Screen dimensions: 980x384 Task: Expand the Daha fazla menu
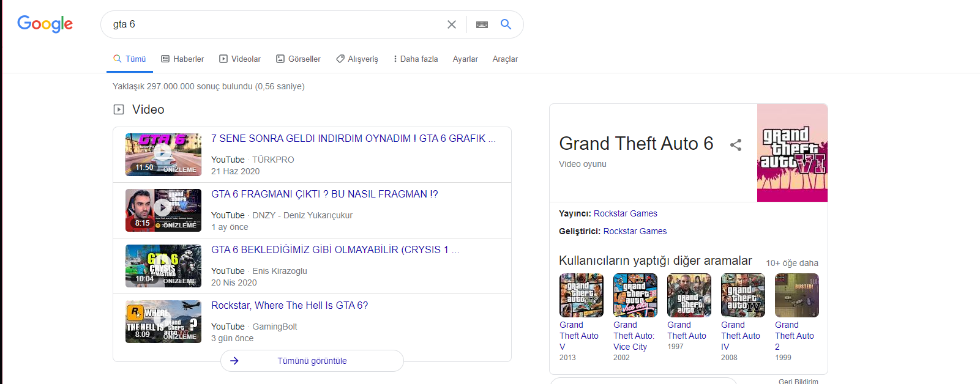pos(416,59)
